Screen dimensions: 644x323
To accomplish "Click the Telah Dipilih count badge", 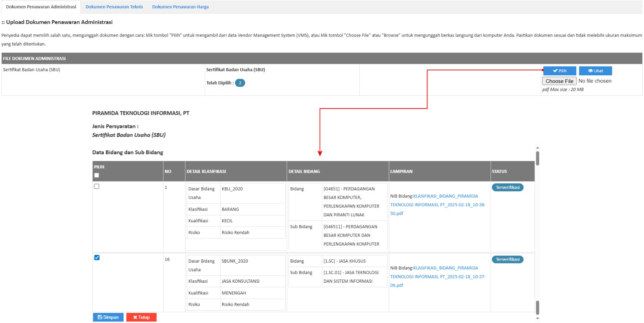I will pos(240,83).
